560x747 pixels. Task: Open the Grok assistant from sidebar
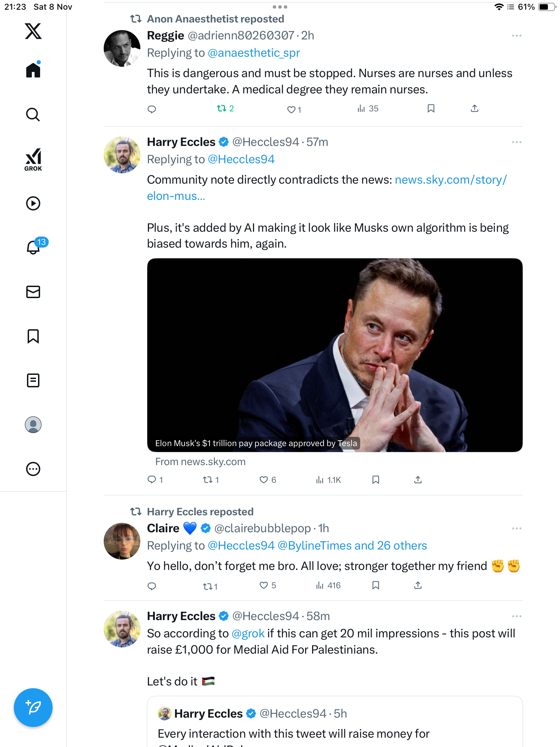click(33, 159)
